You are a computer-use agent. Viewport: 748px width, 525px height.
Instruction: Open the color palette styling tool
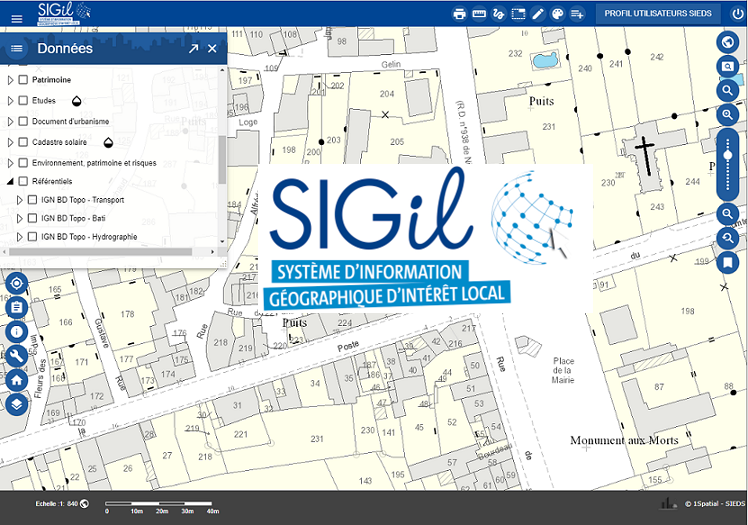click(x=557, y=14)
